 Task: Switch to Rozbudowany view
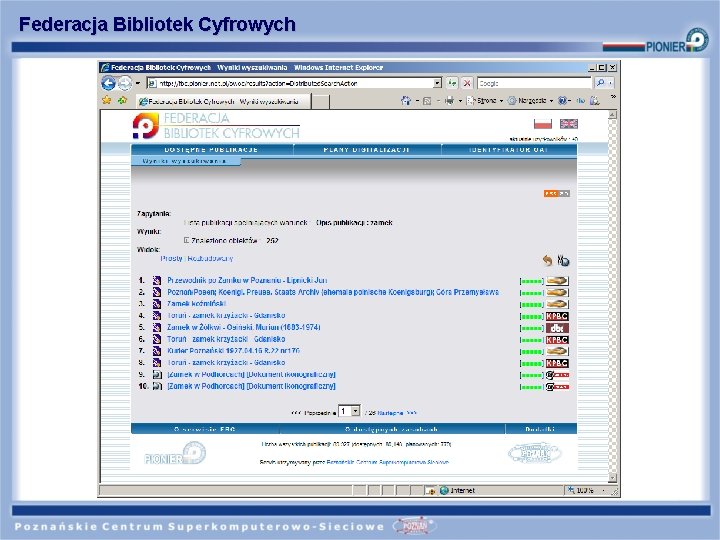210,259
